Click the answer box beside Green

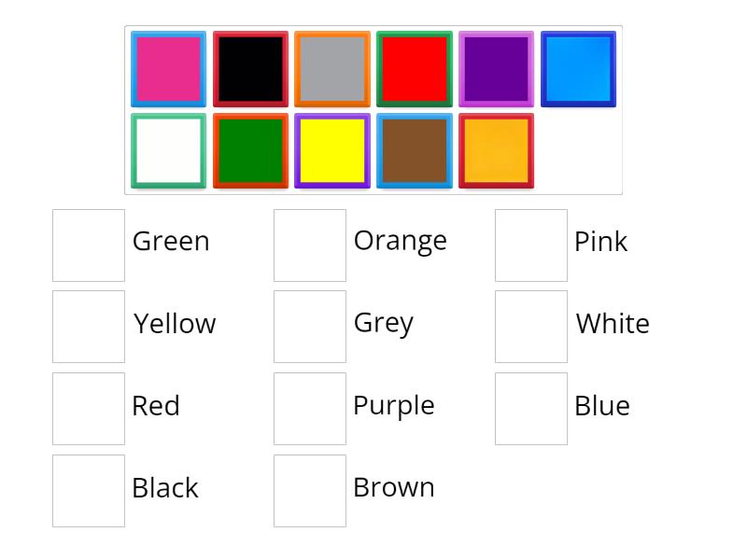(89, 244)
